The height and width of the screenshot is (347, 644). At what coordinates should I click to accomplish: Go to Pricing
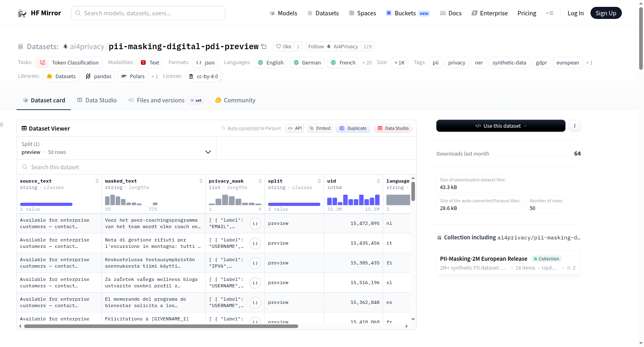pyautogui.click(x=527, y=13)
